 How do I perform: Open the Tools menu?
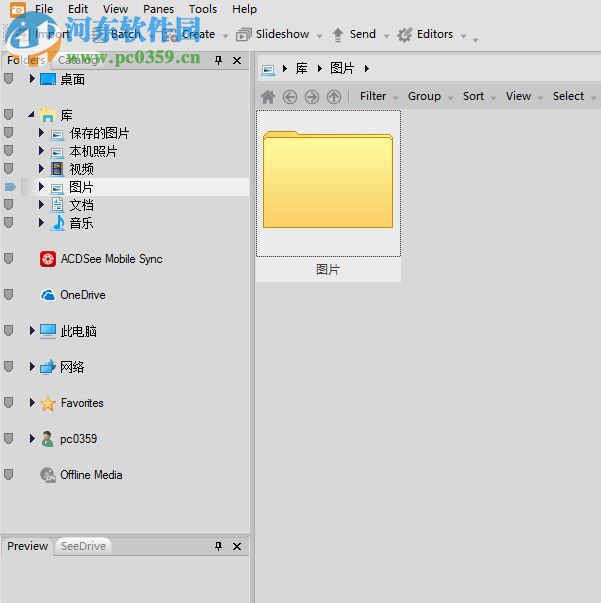(203, 9)
